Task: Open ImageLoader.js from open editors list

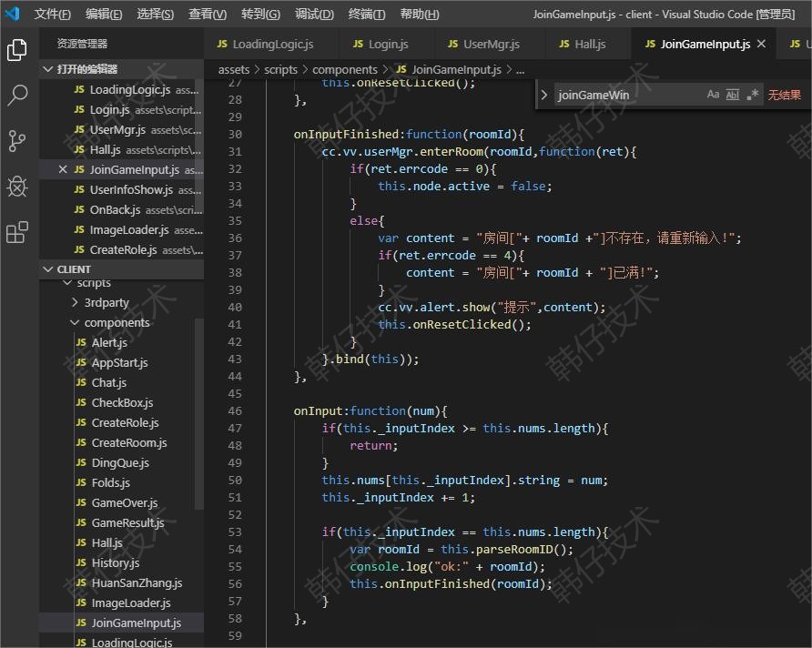Action: pyautogui.click(x=121, y=229)
